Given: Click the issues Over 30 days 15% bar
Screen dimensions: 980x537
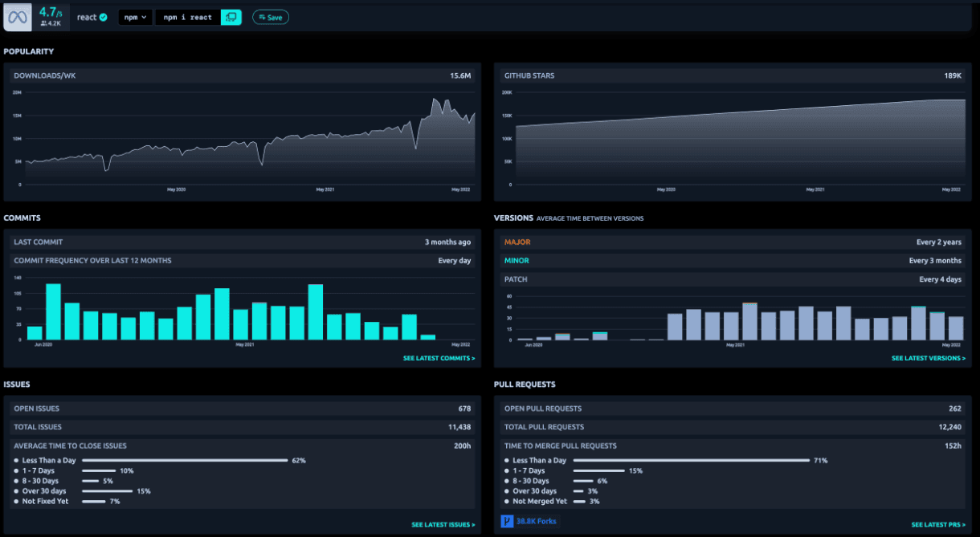Looking at the screenshot, I should coord(108,491).
